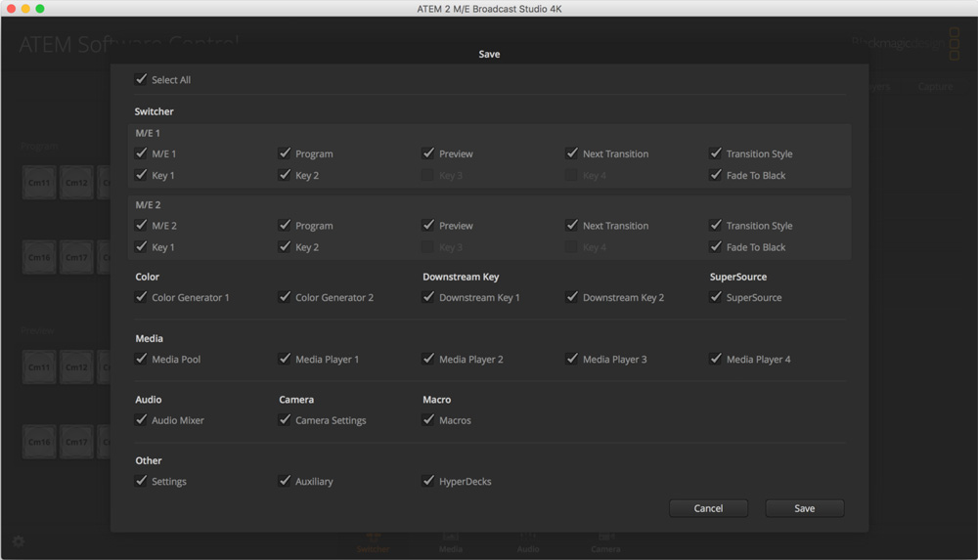The height and width of the screenshot is (560, 978).
Task: Toggle the Camera Settings checkbox
Action: pos(286,420)
